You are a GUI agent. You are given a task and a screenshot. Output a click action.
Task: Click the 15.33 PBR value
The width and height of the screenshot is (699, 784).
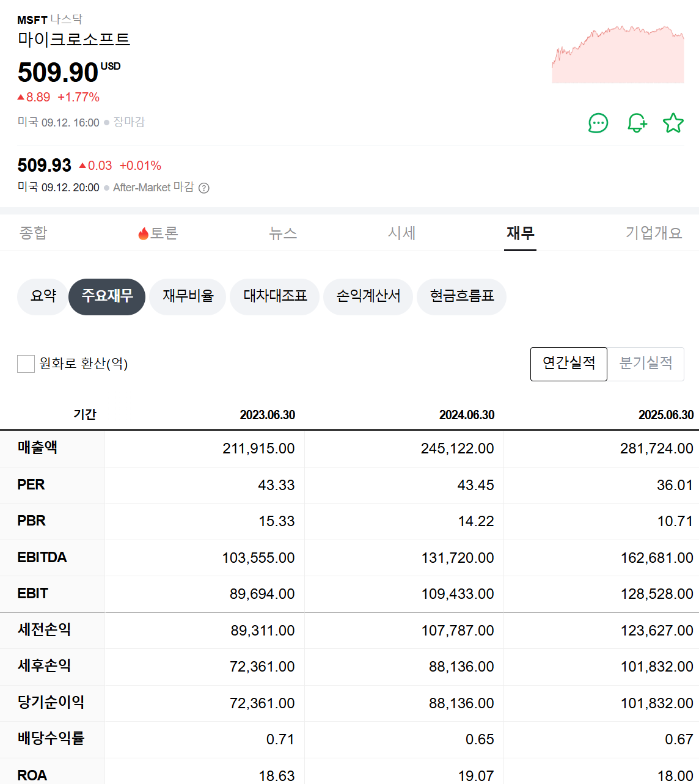(x=277, y=521)
